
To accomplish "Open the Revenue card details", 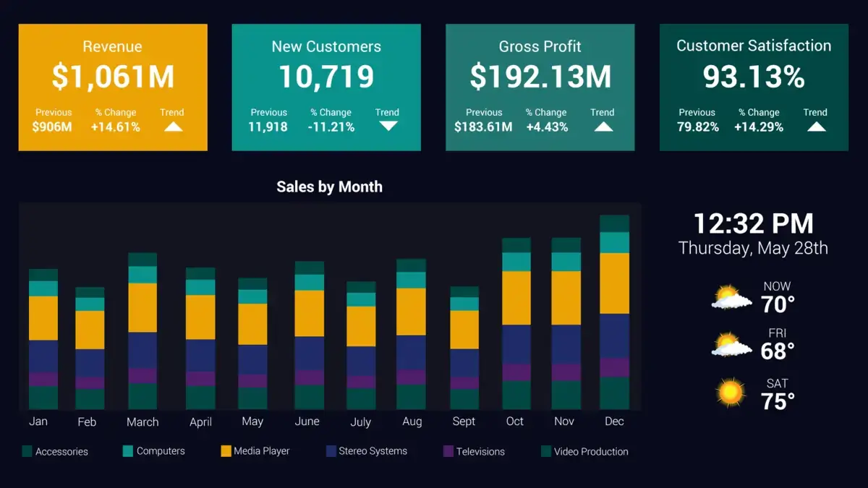I will (112, 87).
